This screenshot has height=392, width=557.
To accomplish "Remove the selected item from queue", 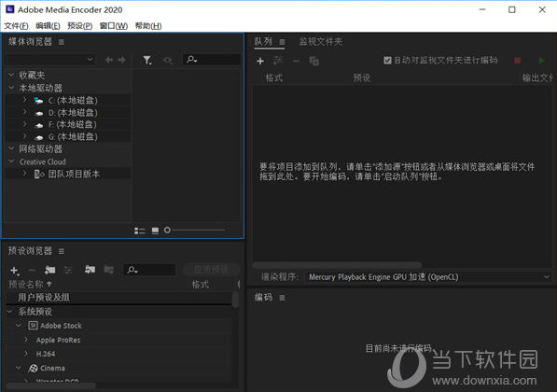I will coord(296,61).
